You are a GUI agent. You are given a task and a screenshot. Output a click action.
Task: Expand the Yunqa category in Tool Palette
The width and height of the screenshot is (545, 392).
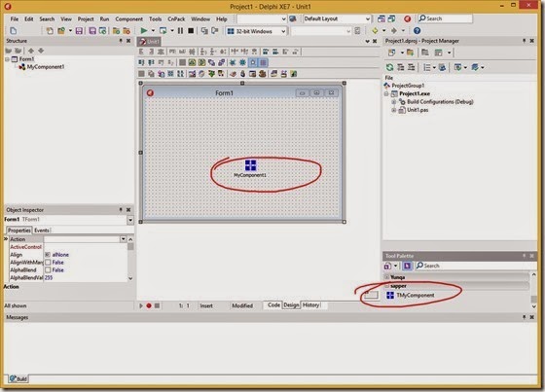tap(386, 277)
